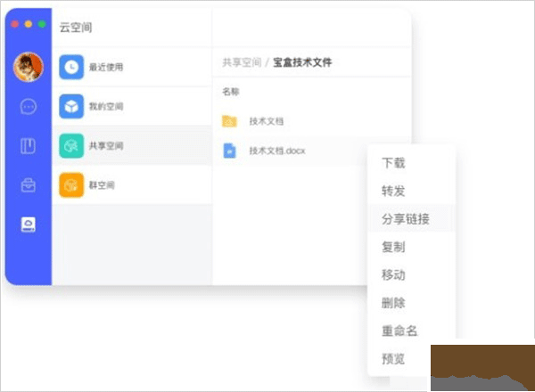Screen dimensions: 535x392
Task: Choose 复制 from the context menu
Action: click(393, 247)
